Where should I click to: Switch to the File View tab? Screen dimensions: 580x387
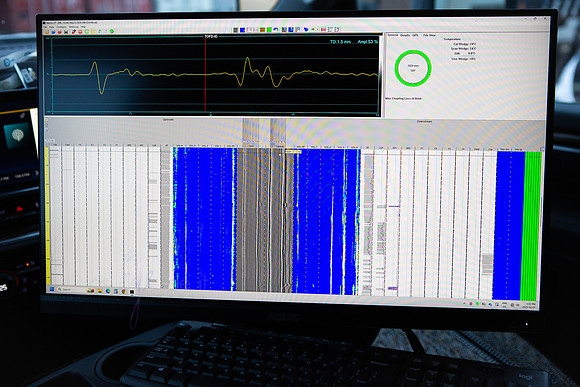(429, 35)
